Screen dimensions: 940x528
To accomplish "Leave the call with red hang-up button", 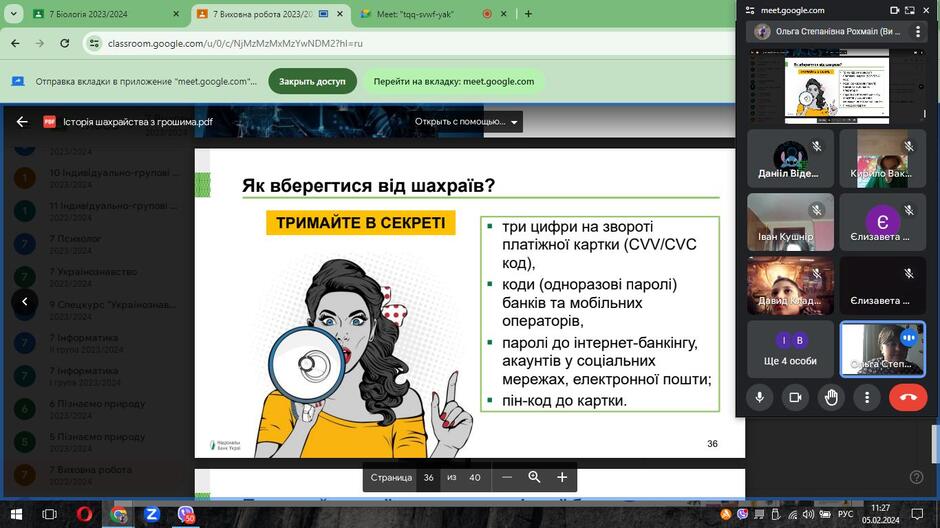I will tap(908, 397).
